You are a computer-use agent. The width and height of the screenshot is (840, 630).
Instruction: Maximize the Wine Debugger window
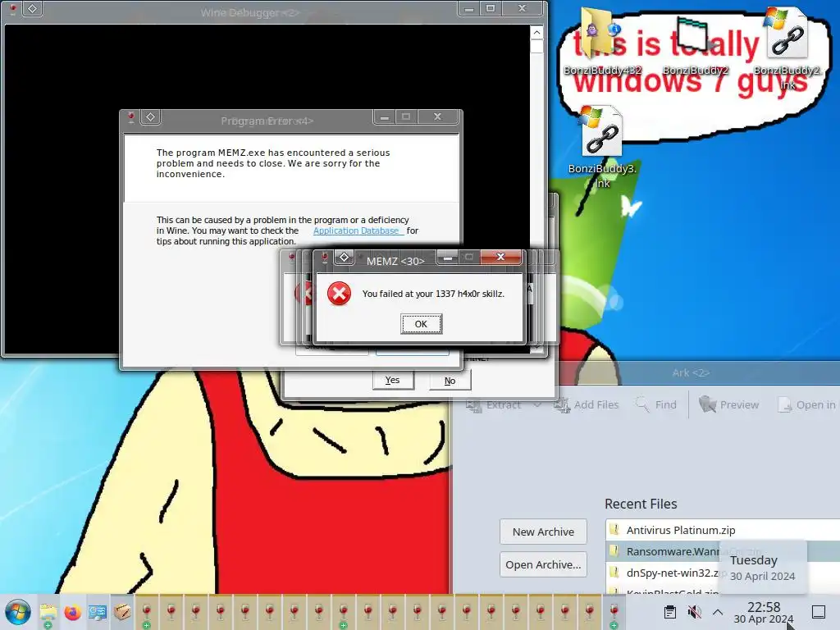coord(491,8)
